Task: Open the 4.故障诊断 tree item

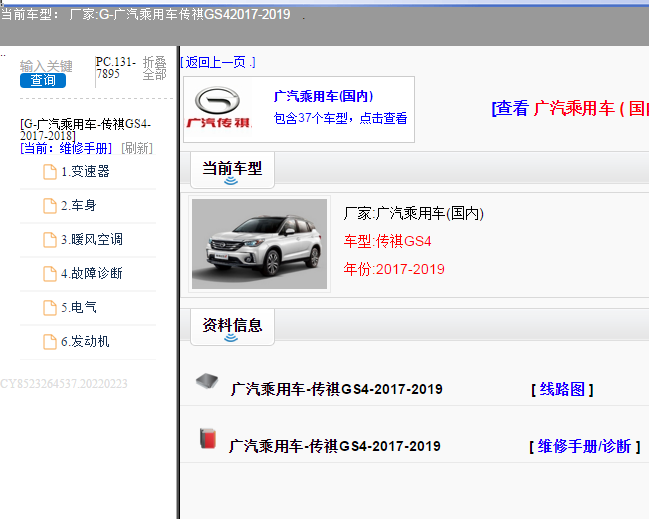Action: (92, 273)
